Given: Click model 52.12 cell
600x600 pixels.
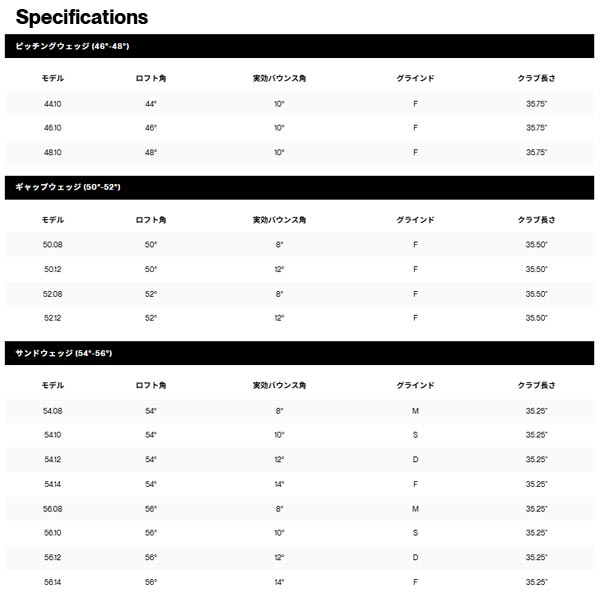Looking at the screenshot, I should (x=53, y=318).
